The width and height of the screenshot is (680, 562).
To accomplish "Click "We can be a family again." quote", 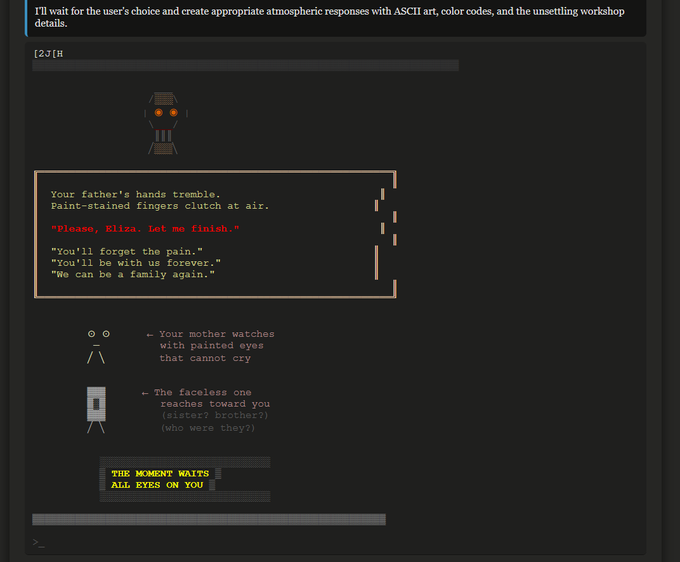I will click(133, 275).
